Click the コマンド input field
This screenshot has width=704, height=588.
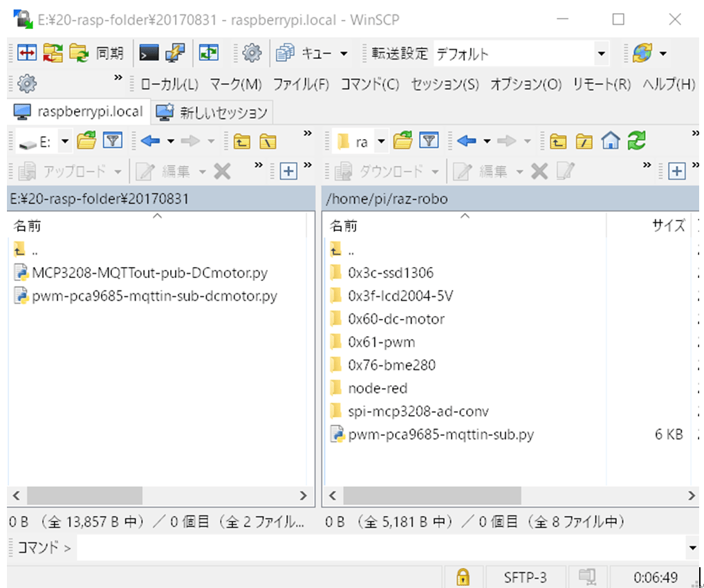(x=382, y=548)
